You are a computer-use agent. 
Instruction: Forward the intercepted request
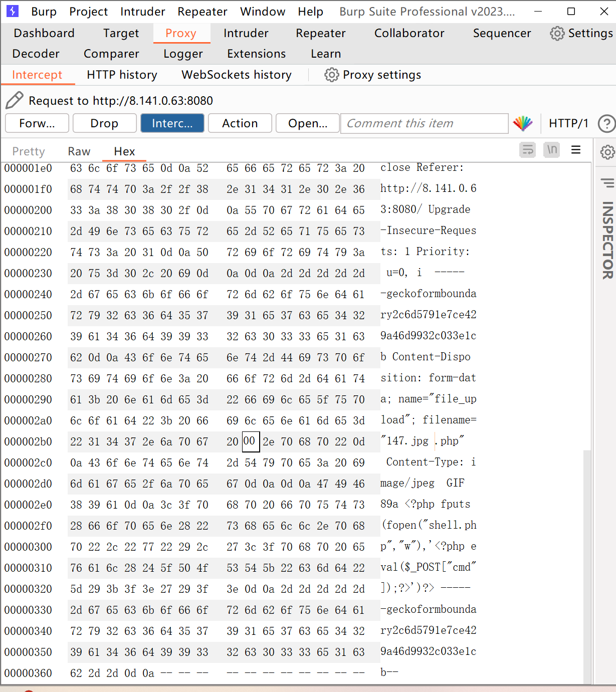(x=37, y=123)
